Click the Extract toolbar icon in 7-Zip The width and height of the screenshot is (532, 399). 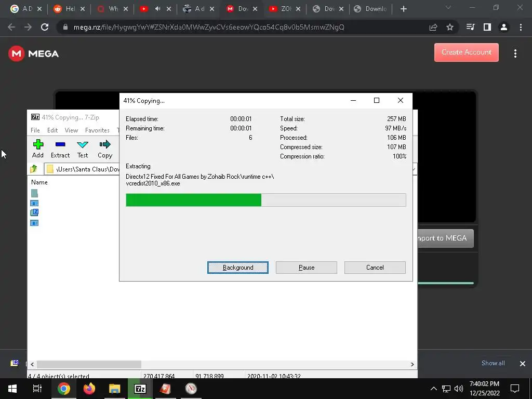click(60, 149)
